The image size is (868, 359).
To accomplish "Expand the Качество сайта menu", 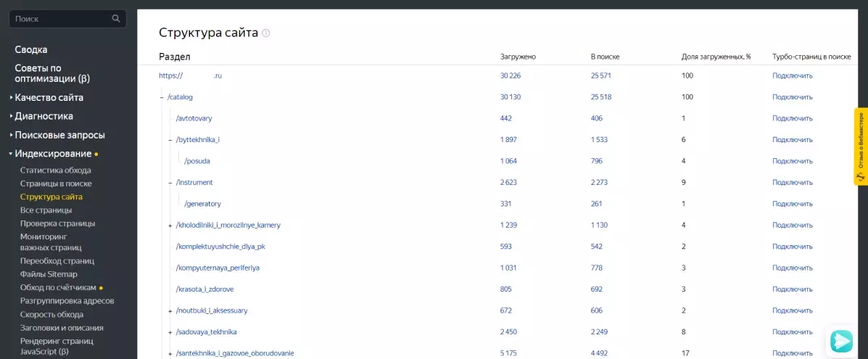I will (x=49, y=97).
